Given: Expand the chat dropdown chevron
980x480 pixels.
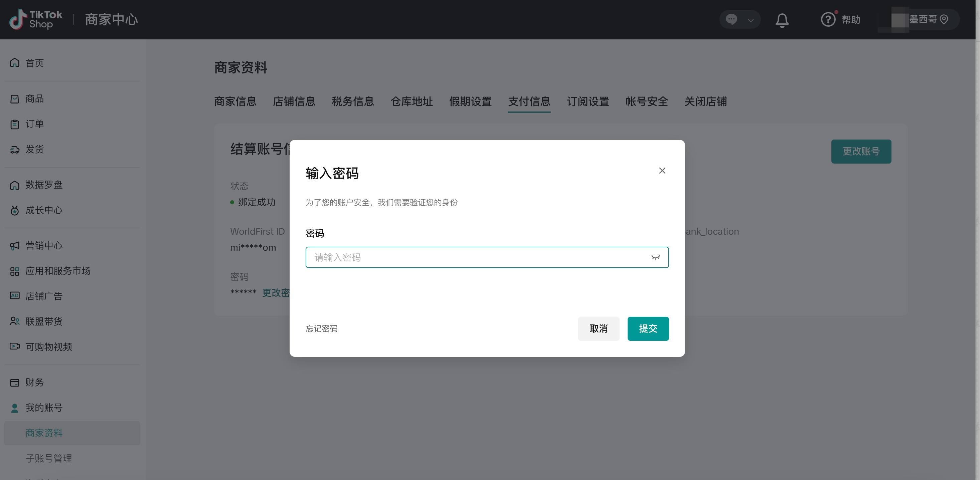Looking at the screenshot, I should (751, 20).
